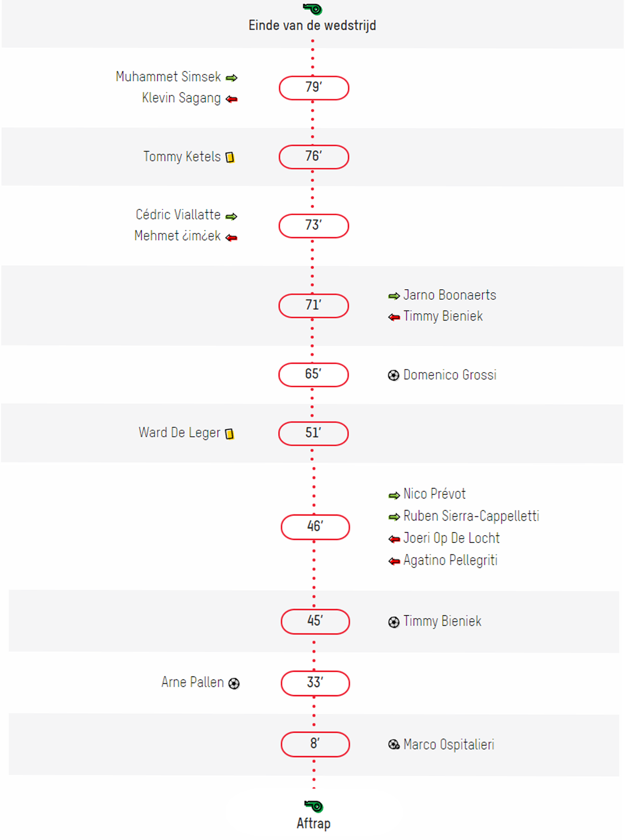625x840 pixels.
Task: Open player Cédric Viallatte
Action: pos(178,215)
